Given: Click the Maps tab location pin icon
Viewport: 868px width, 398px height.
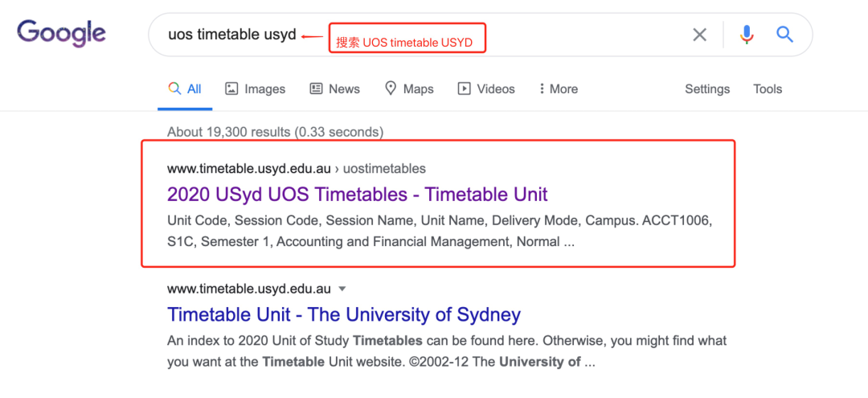Looking at the screenshot, I should coord(391,88).
